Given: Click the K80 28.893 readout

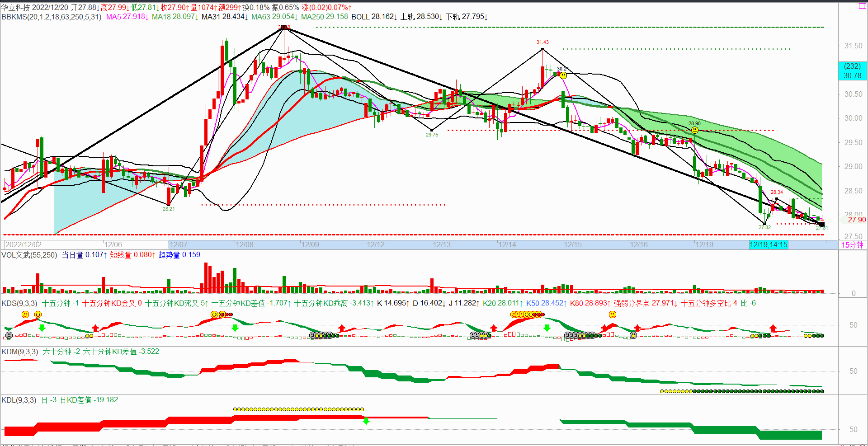Looking at the screenshot, I should [x=590, y=303].
